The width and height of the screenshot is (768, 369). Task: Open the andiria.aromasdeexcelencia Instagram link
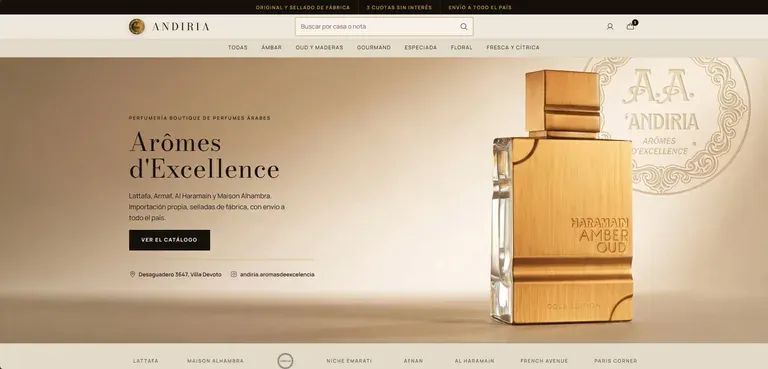coord(277,274)
